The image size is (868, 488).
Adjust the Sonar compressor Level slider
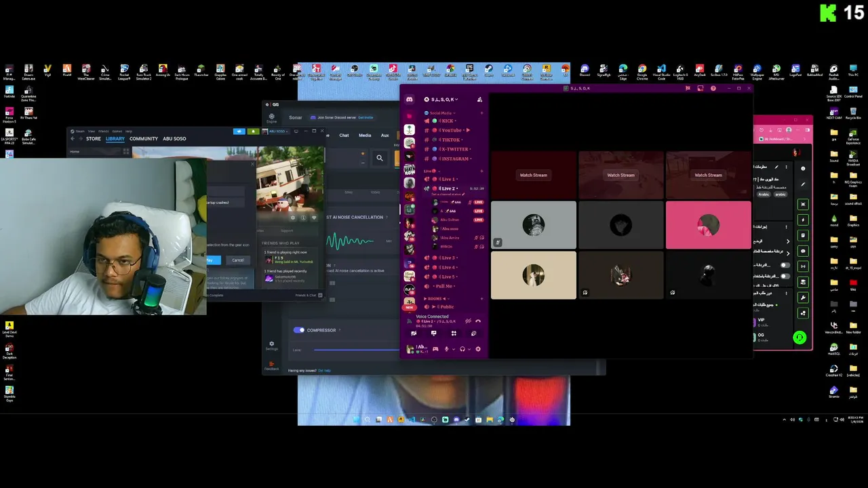point(356,350)
